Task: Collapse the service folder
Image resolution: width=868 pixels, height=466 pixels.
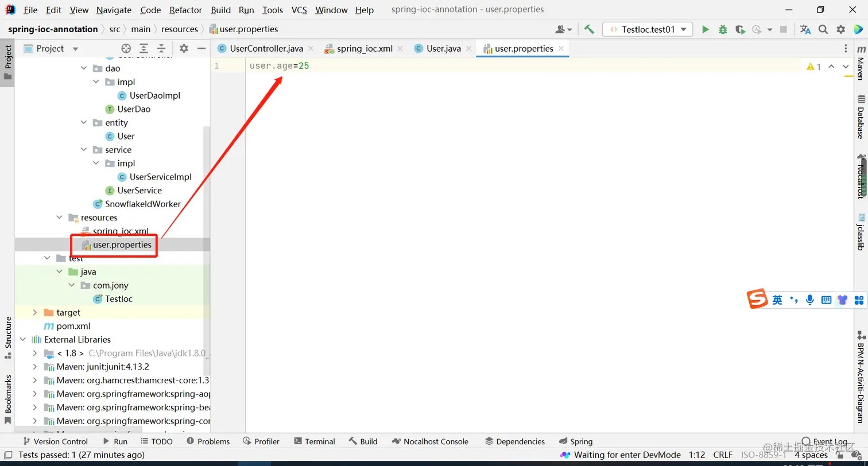Action: (x=84, y=150)
